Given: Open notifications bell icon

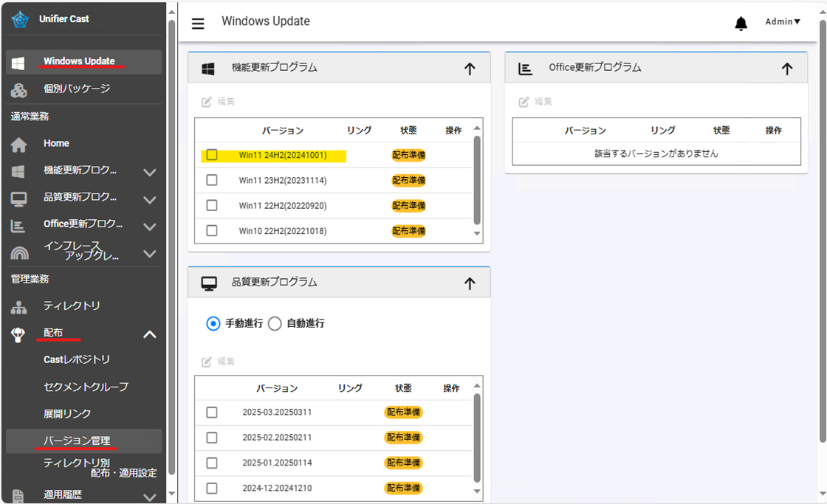Looking at the screenshot, I should pyautogui.click(x=741, y=23).
